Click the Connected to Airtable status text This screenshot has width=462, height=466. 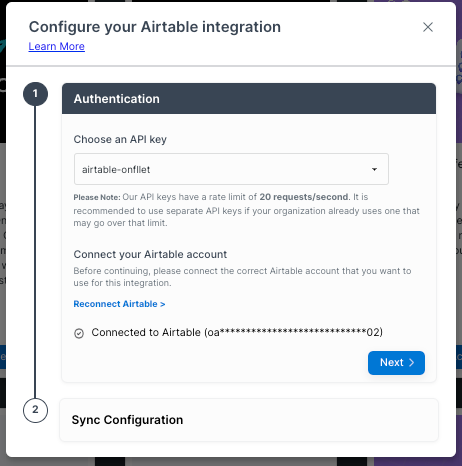tap(237, 332)
